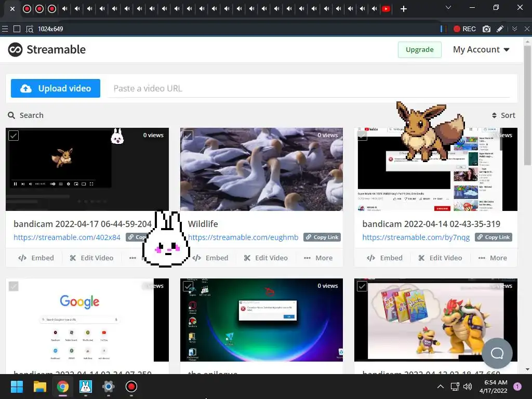Open More options for the Wildlife video
The height and width of the screenshot is (399, 532).
pyautogui.click(x=318, y=258)
